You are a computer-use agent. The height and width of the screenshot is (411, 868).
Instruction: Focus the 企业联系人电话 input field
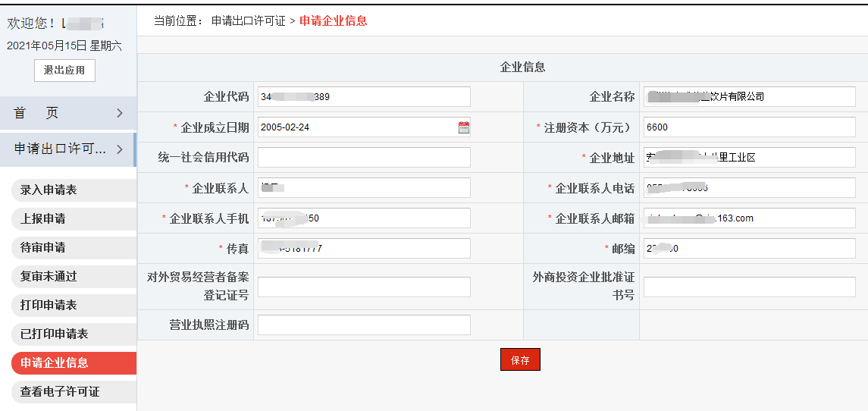point(750,188)
